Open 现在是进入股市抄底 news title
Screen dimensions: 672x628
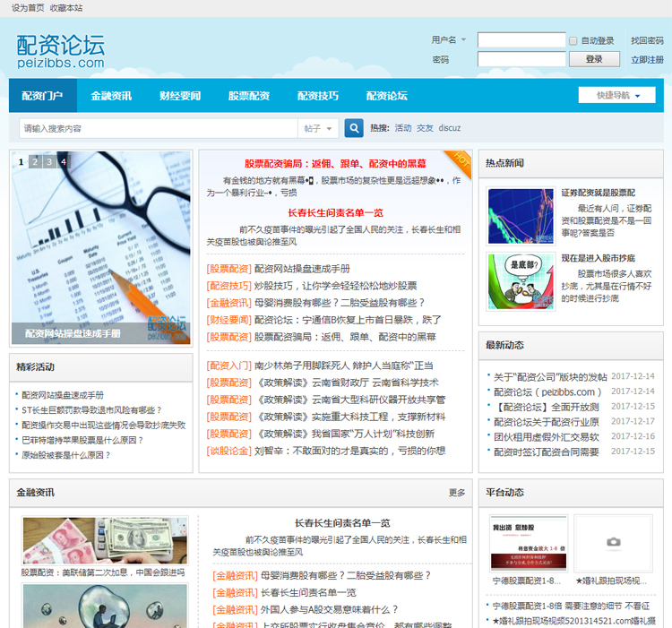599,258
